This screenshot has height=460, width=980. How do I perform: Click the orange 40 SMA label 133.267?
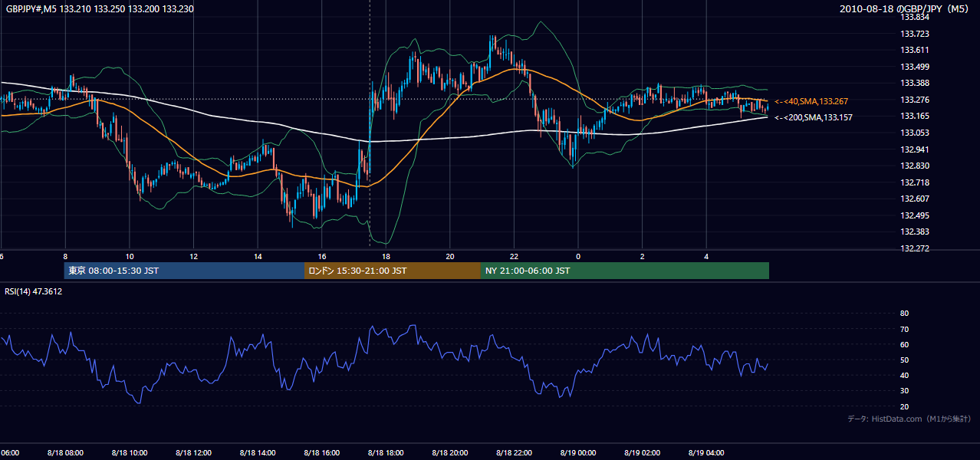pyautogui.click(x=811, y=101)
